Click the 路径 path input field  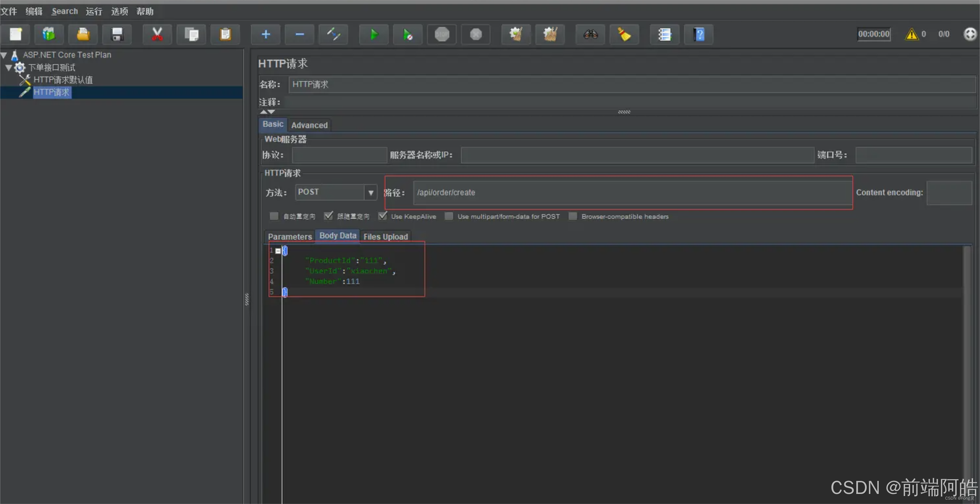[631, 193]
